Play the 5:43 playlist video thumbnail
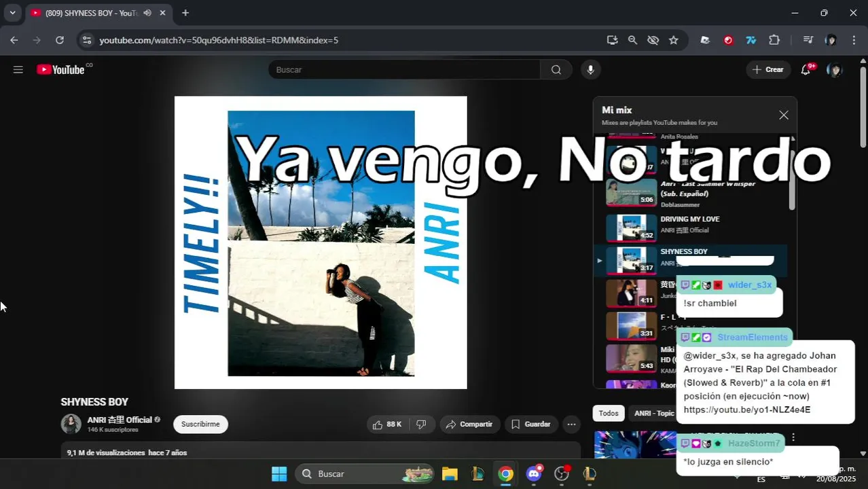 tap(631, 358)
